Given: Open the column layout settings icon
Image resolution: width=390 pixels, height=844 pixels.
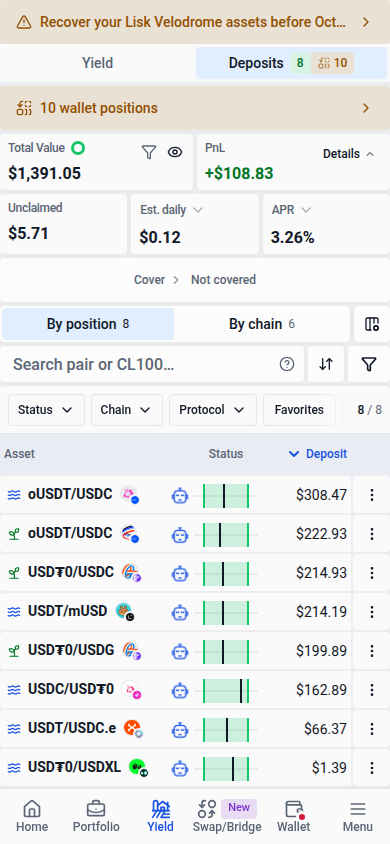Looking at the screenshot, I should [x=372, y=324].
